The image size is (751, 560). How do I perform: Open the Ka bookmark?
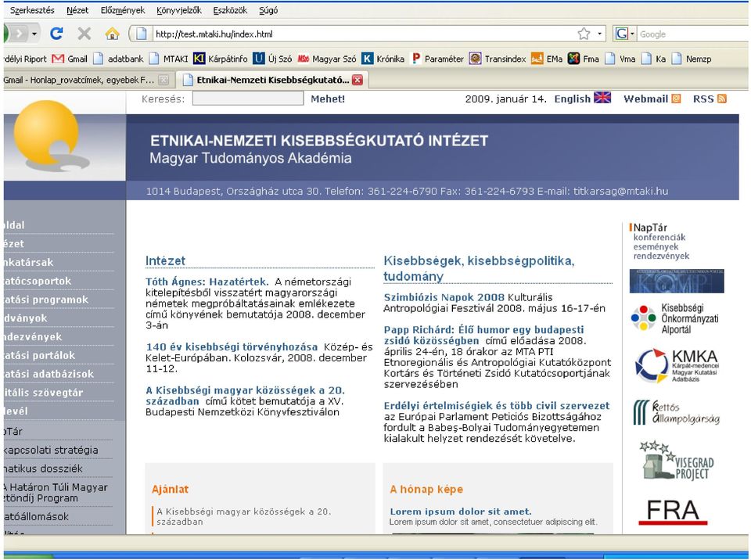pyautogui.click(x=654, y=59)
